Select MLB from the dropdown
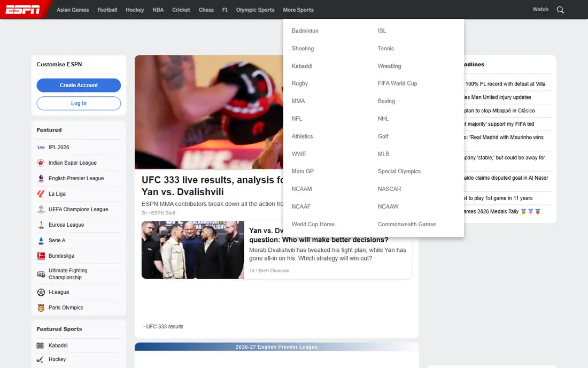588x368 pixels. (x=384, y=154)
